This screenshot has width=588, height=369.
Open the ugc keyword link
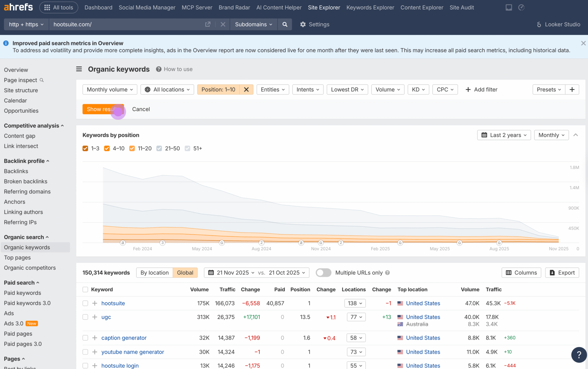coord(106,317)
